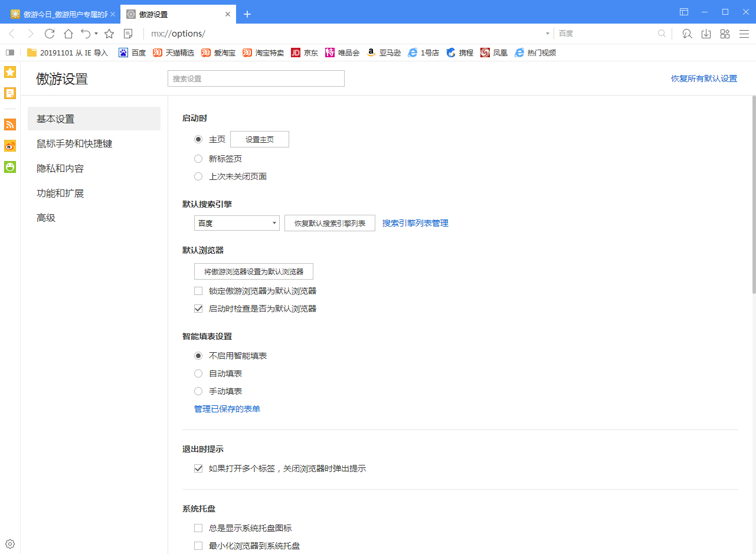Open the settings gear at the sidebar bottom
Viewport: 756px width, 554px height.
(9, 543)
